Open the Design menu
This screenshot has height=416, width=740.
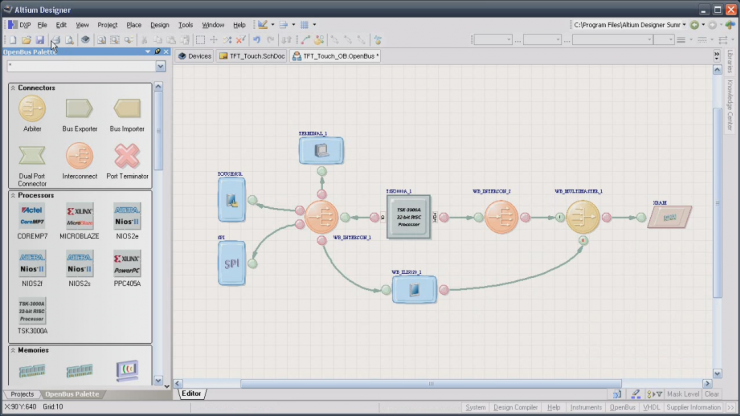pyautogui.click(x=160, y=24)
